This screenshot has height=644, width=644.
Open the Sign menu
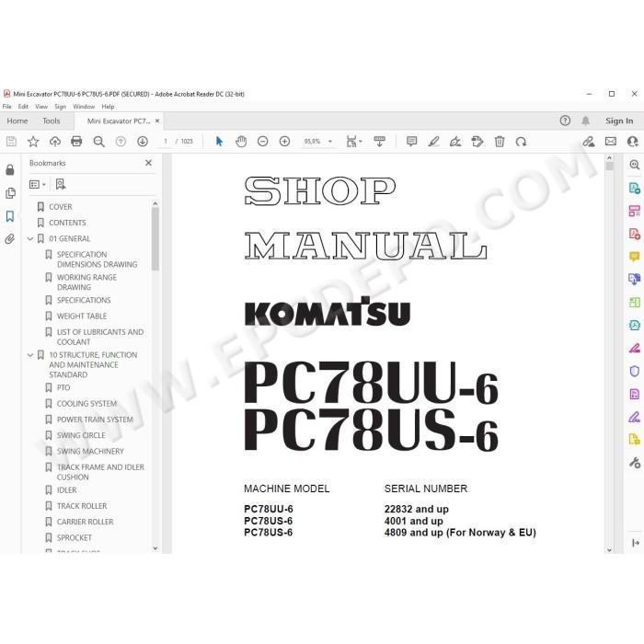click(60, 107)
